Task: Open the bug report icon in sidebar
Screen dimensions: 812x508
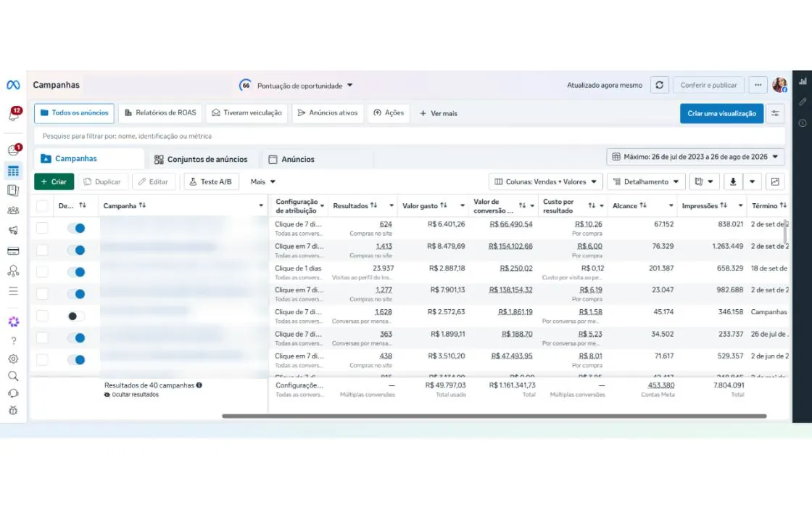Action: pyautogui.click(x=14, y=411)
